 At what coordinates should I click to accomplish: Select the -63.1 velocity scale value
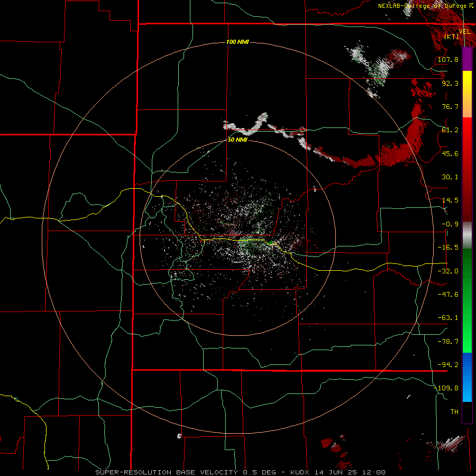pyautogui.click(x=448, y=317)
